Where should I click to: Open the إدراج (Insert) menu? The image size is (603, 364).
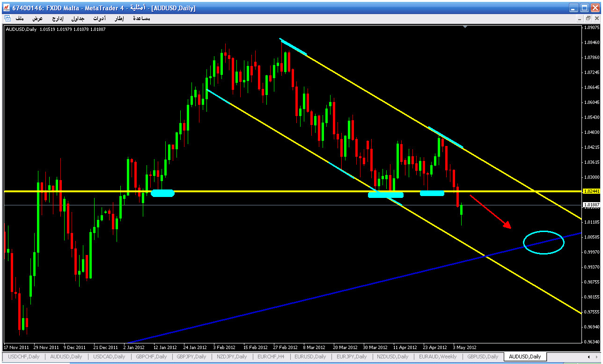pyautogui.click(x=57, y=18)
